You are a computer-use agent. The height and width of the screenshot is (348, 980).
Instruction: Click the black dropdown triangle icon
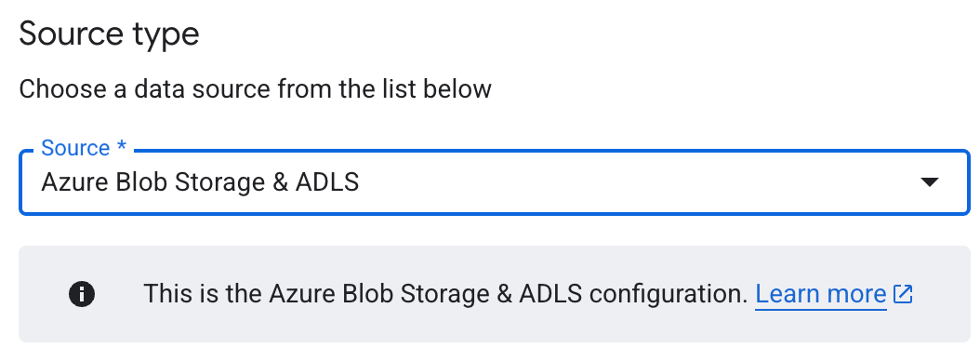[930, 182]
